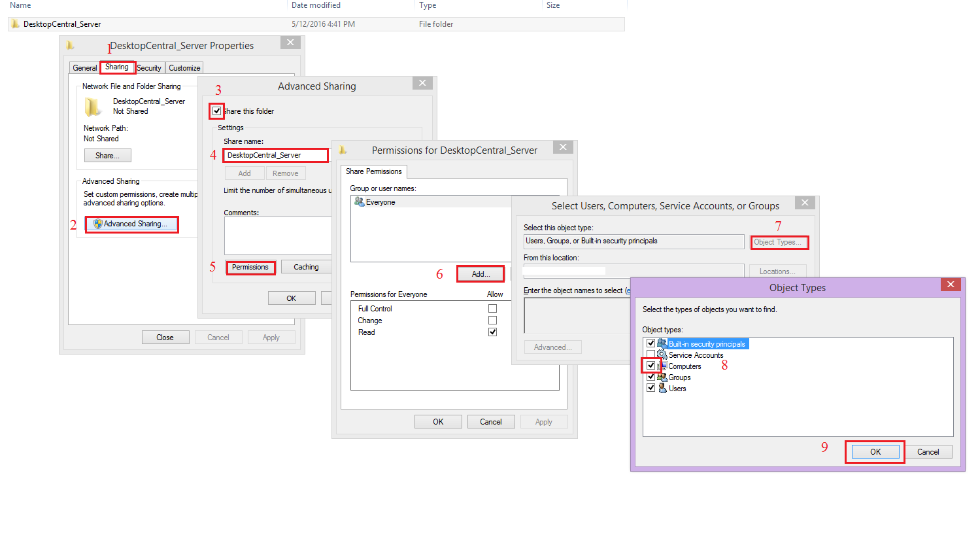The width and height of the screenshot is (980, 558).
Task: Open Permissions from Advanced Sharing
Action: click(x=250, y=267)
